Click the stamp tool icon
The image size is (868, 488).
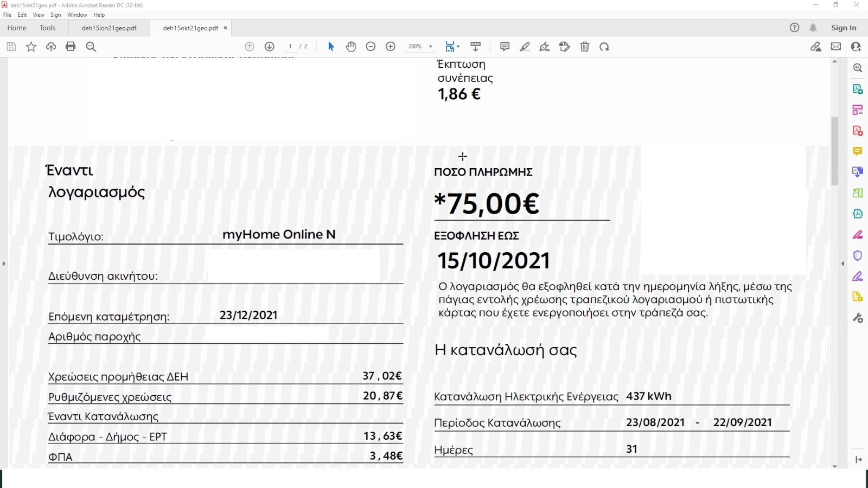565,47
